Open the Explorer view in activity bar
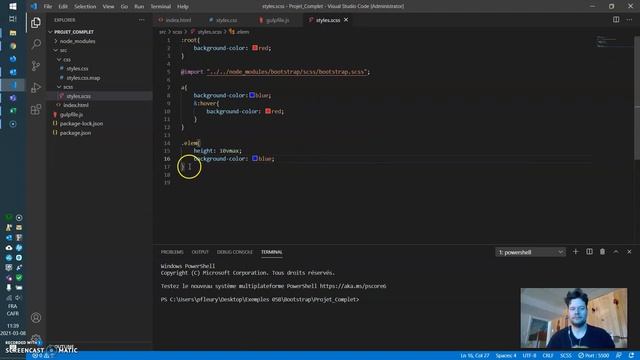 (36, 22)
